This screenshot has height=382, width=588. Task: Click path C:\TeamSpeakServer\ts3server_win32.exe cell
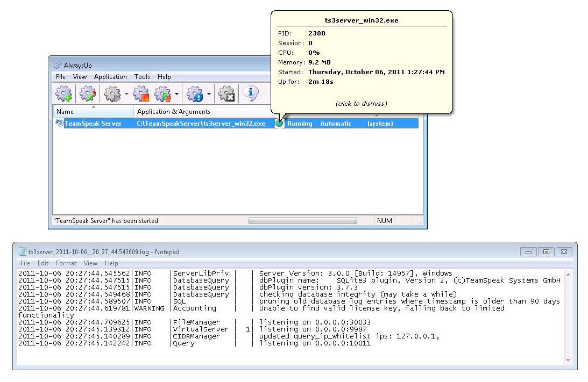click(x=201, y=123)
